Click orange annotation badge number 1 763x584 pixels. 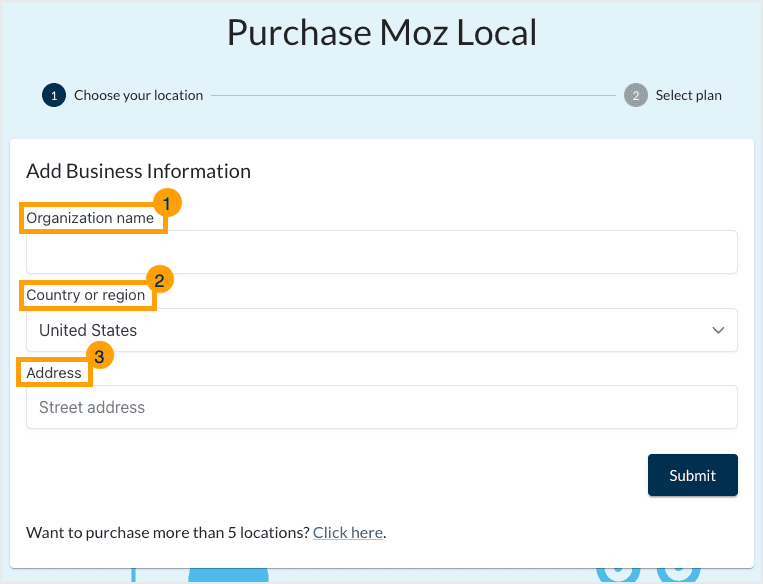coord(168,203)
